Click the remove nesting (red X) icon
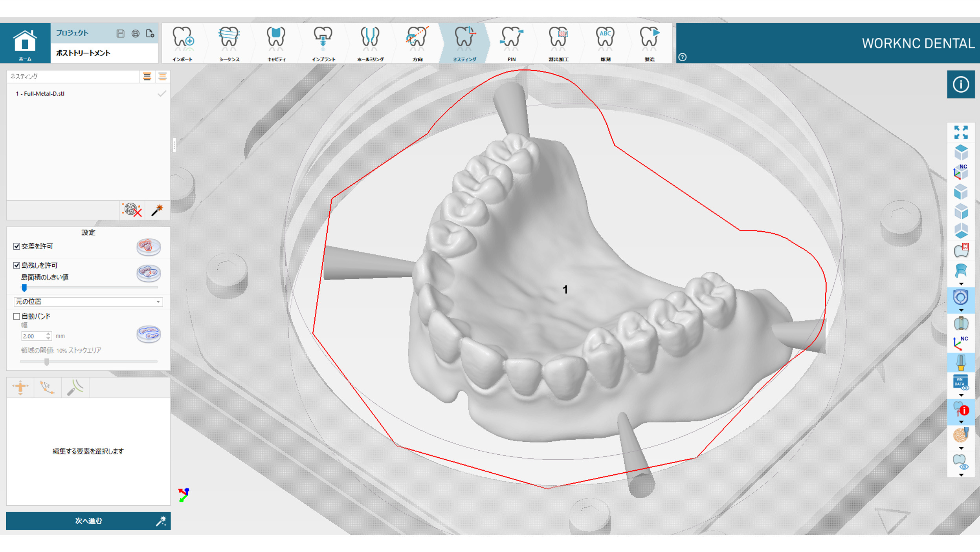 (132, 210)
